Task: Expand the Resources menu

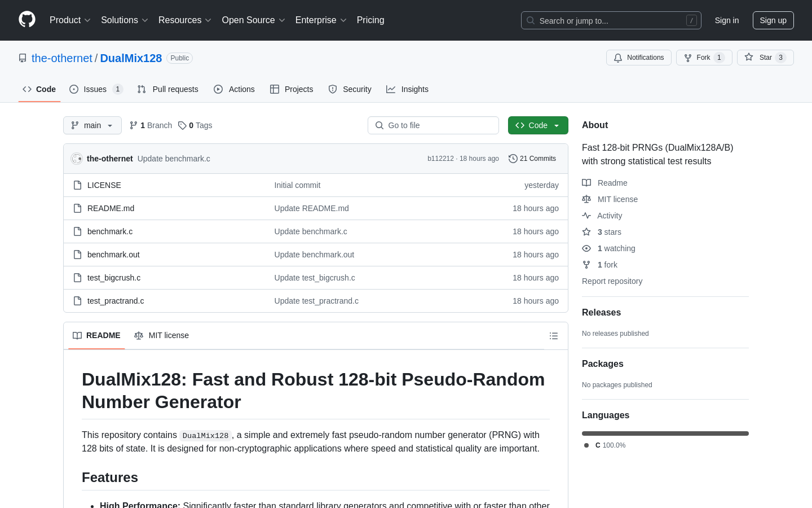Action: coord(185,20)
